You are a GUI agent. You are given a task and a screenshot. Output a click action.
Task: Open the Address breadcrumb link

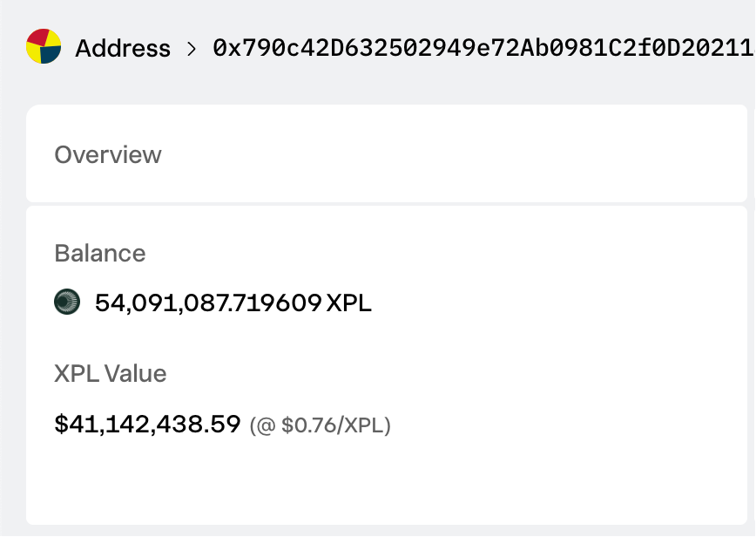click(x=123, y=48)
